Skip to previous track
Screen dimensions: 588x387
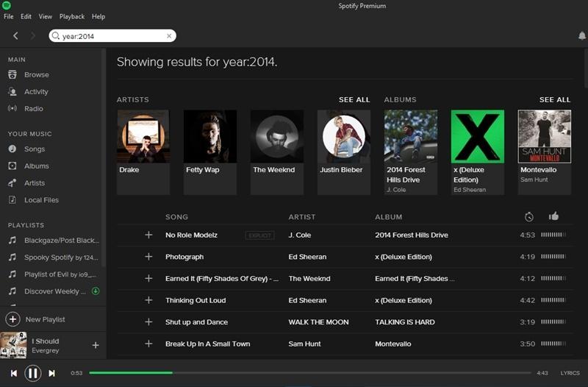[14, 373]
